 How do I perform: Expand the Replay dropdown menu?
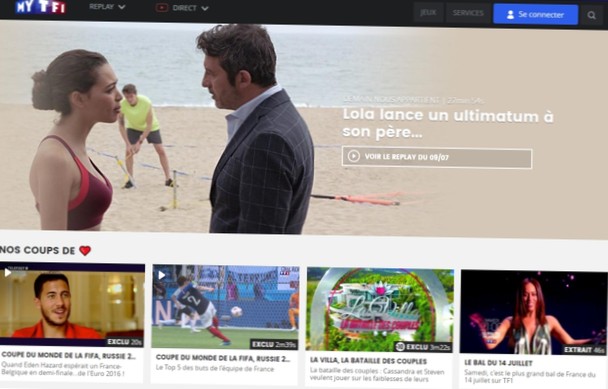click(107, 7)
